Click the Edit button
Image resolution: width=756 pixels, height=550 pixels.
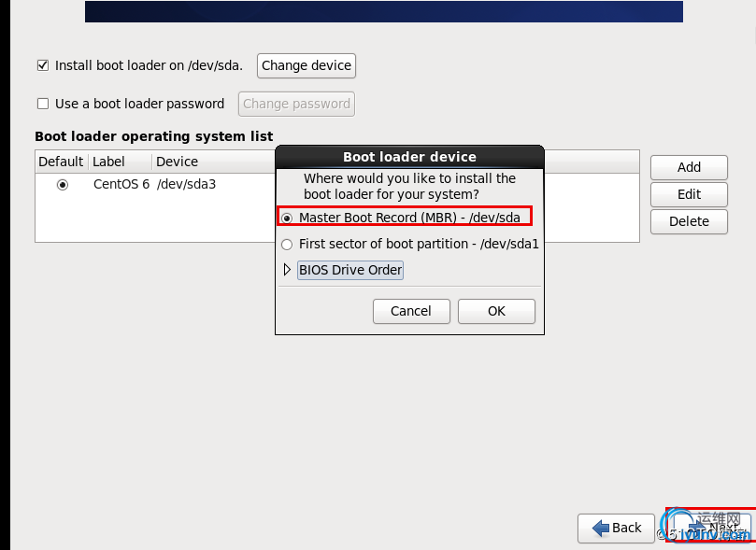click(x=689, y=194)
